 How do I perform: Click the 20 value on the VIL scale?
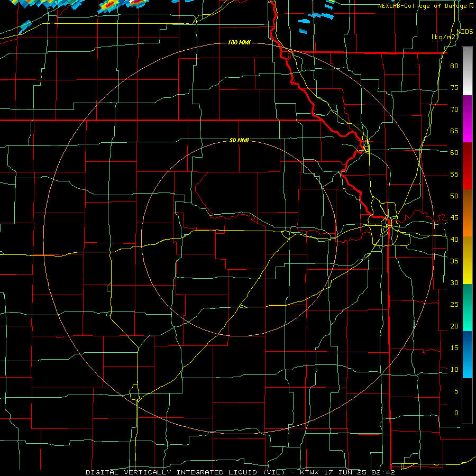454,326
